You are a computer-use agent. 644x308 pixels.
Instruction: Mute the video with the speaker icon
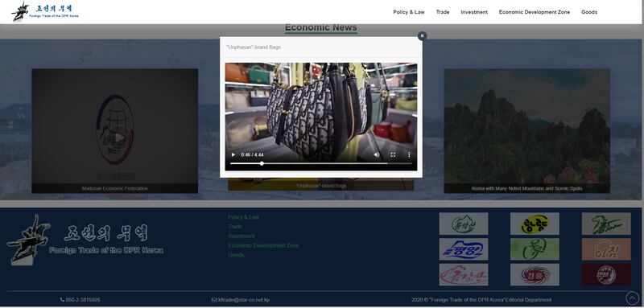tap(377, 154)
